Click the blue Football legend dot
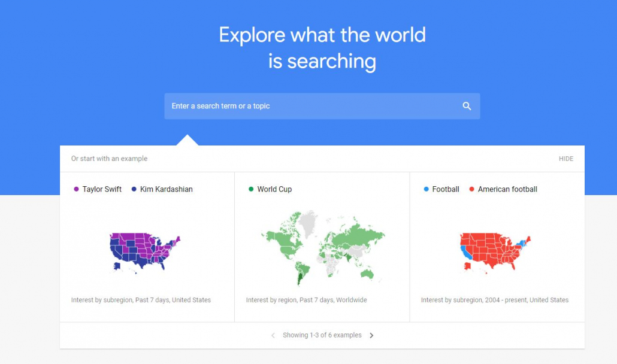The image size is (617, 364). (426, 189)
